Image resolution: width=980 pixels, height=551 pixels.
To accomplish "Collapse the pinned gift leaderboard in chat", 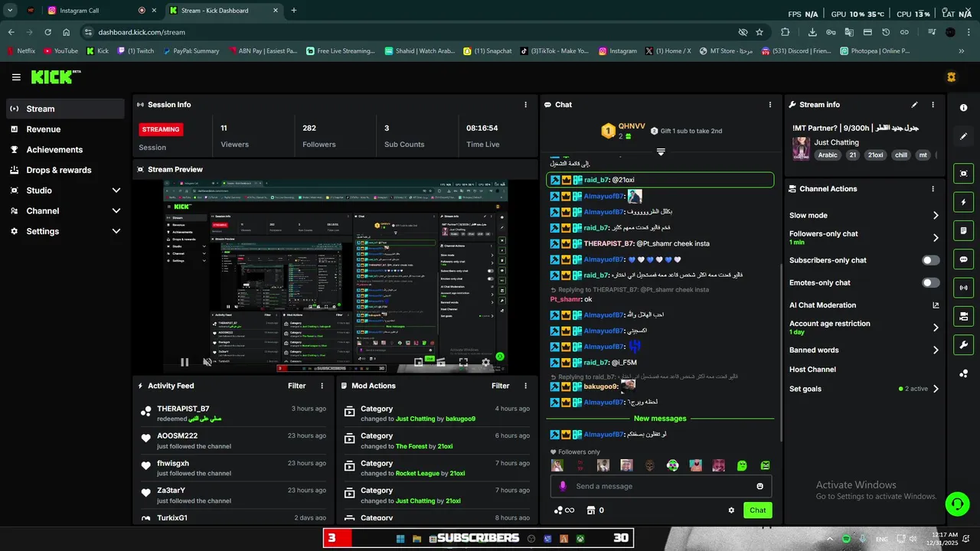I will [661, 152].
